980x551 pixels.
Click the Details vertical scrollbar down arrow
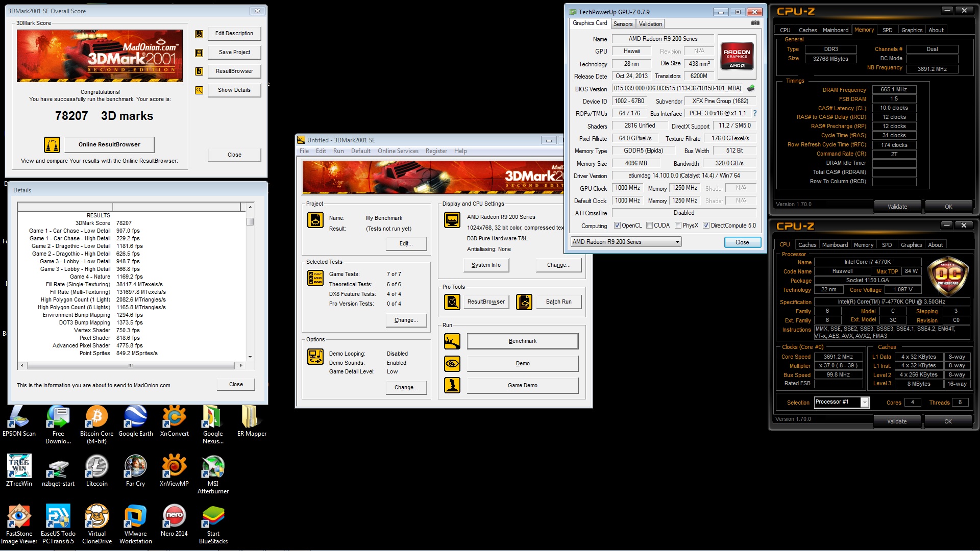(250, 357)
